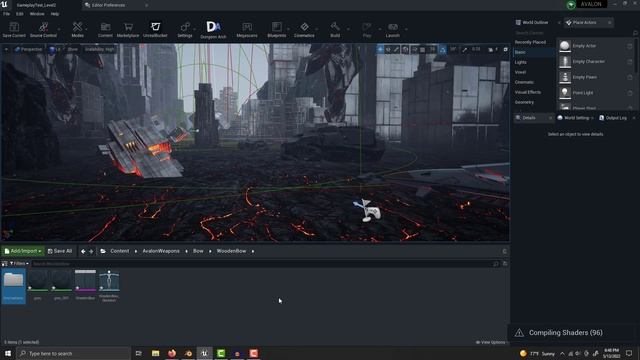Open Megascans from the toolbar
The width and height of the screenshot is (640, 360).
pos(247,30)
